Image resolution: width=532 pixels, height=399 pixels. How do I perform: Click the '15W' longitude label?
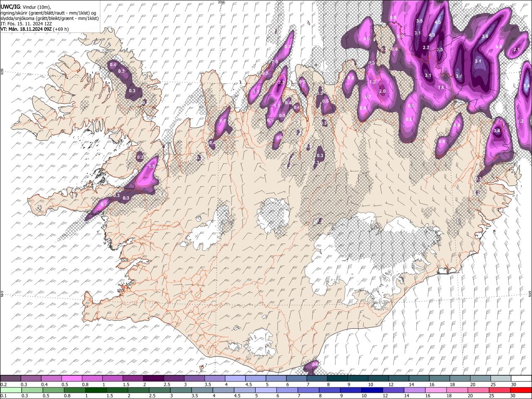440,2
